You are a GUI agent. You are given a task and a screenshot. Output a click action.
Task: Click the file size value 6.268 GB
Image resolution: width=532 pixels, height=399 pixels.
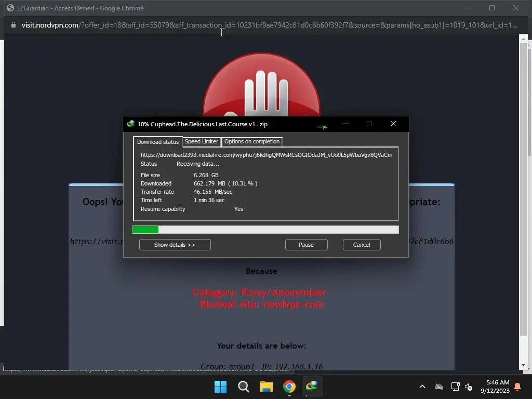coord(206,175)
